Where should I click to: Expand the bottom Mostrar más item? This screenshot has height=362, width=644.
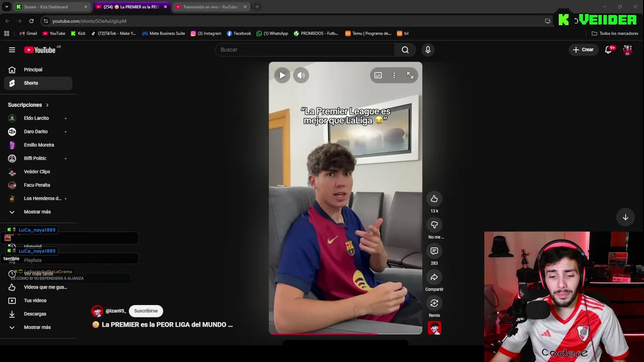(38, 327)
